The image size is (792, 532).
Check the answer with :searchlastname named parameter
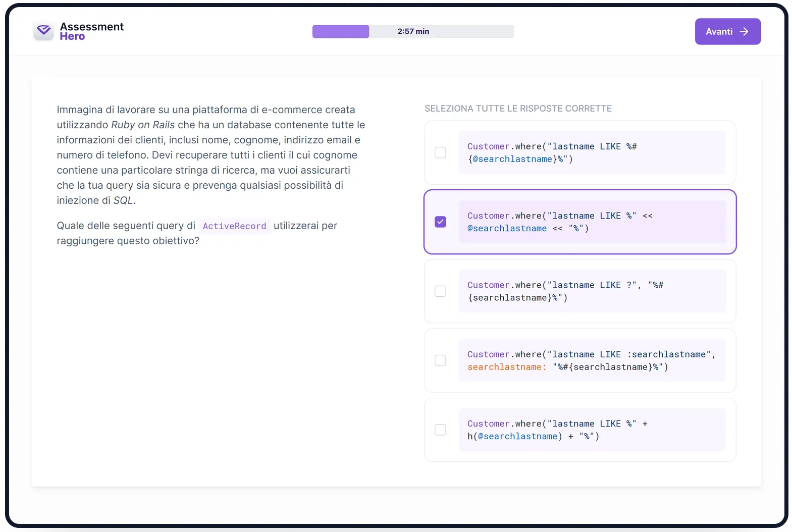click(x=440, y=360)
